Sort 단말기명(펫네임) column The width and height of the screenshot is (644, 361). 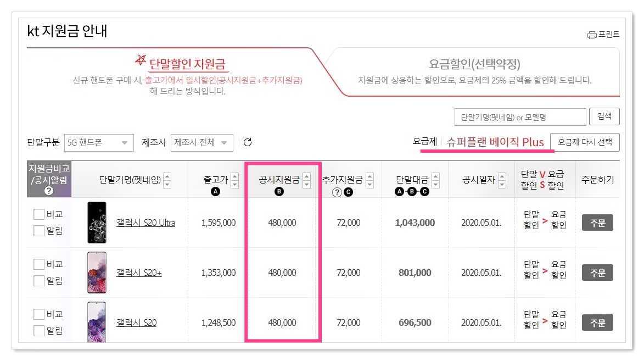(x=167, y=180)
